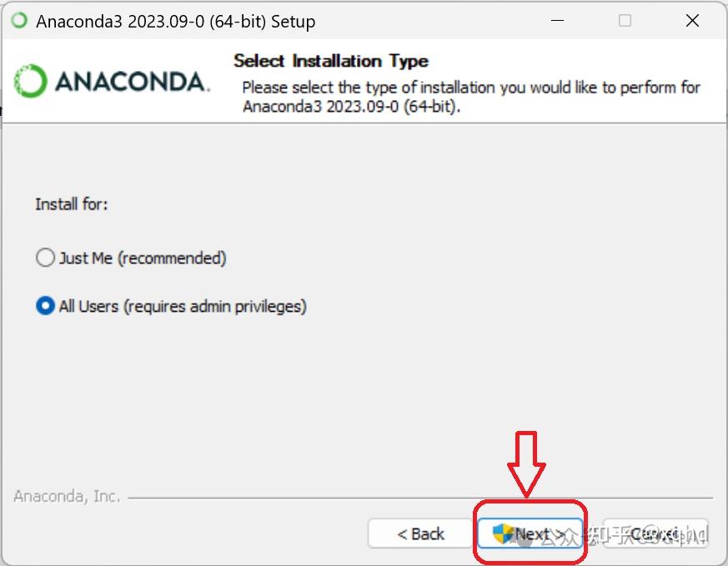The width and height of the screenshot is (728, 566).
Task: Click the 'Install for:' label
Action: (72, 204)
